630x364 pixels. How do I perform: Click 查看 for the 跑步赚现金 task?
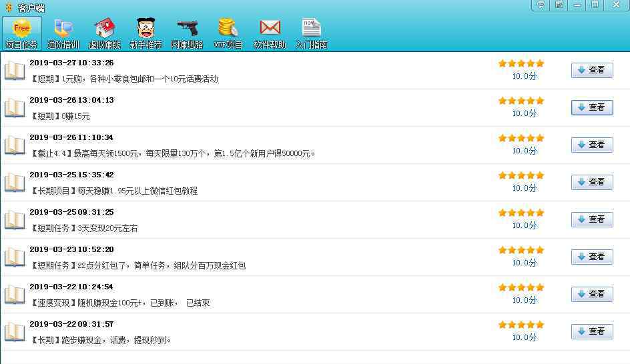click(592, 331)
